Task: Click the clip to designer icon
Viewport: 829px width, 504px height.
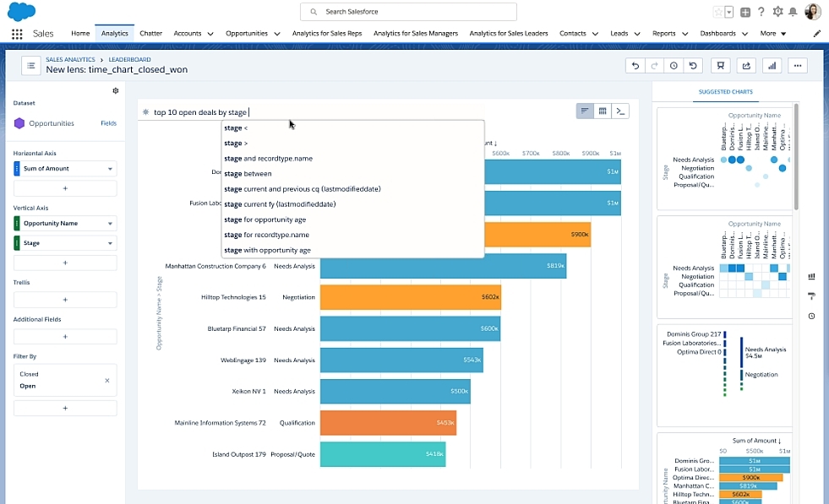Action: point(720,66)
